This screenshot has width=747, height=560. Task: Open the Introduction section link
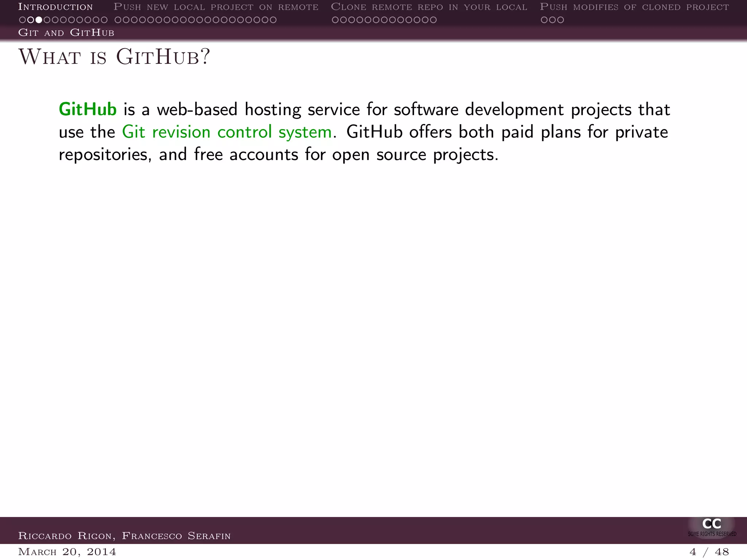(x=55, y=7)
